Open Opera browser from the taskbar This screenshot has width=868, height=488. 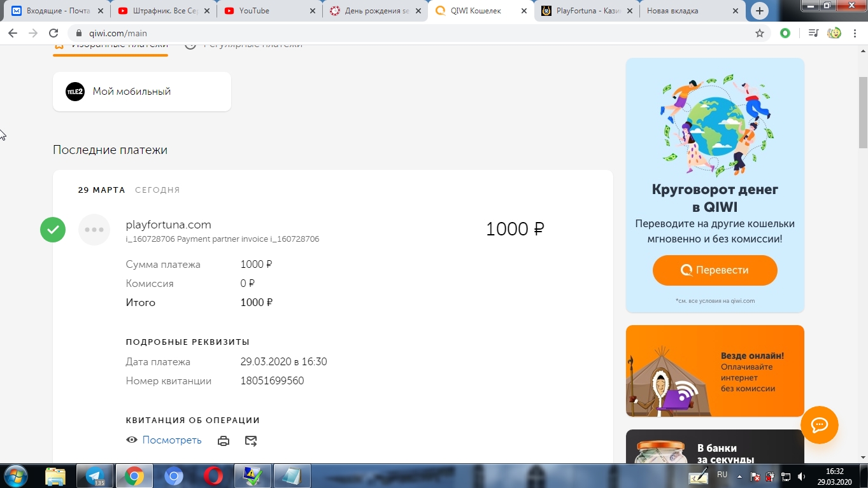(213, 476)
